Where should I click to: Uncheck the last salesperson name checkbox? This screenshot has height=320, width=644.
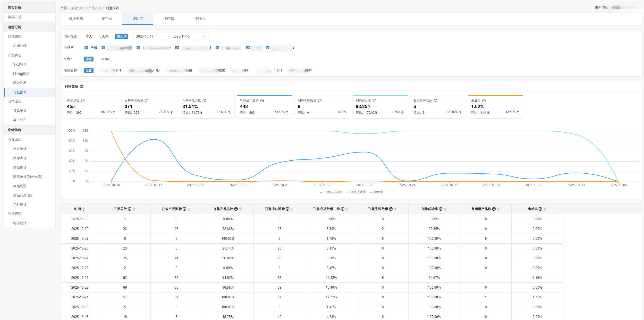[268, 48]
